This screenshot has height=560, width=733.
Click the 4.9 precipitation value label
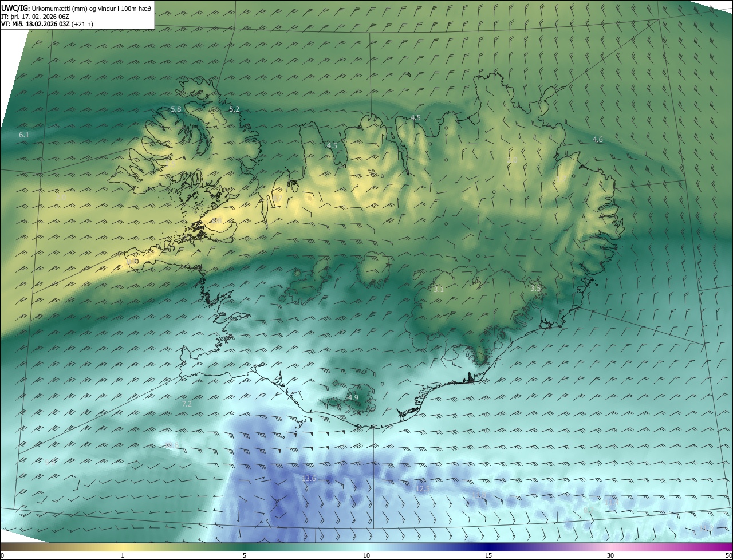click(353, 397)
